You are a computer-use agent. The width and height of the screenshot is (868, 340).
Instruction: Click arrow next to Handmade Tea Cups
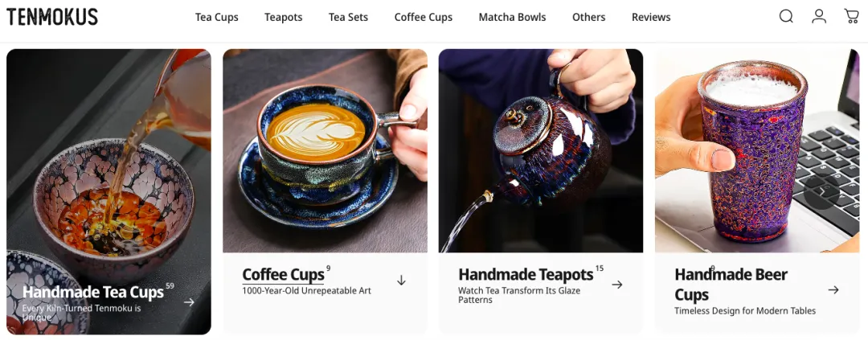pos(190,302)
